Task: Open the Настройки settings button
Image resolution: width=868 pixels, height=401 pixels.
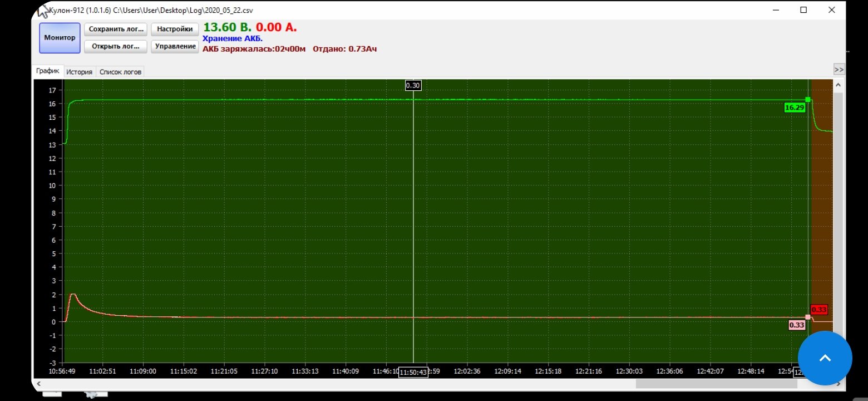Action: coord(175,29)
